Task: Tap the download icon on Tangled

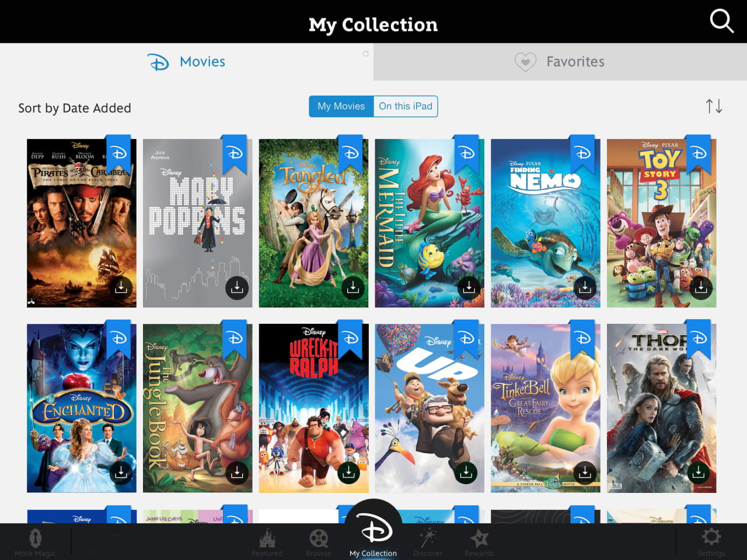Action: (x=352, y=287)
